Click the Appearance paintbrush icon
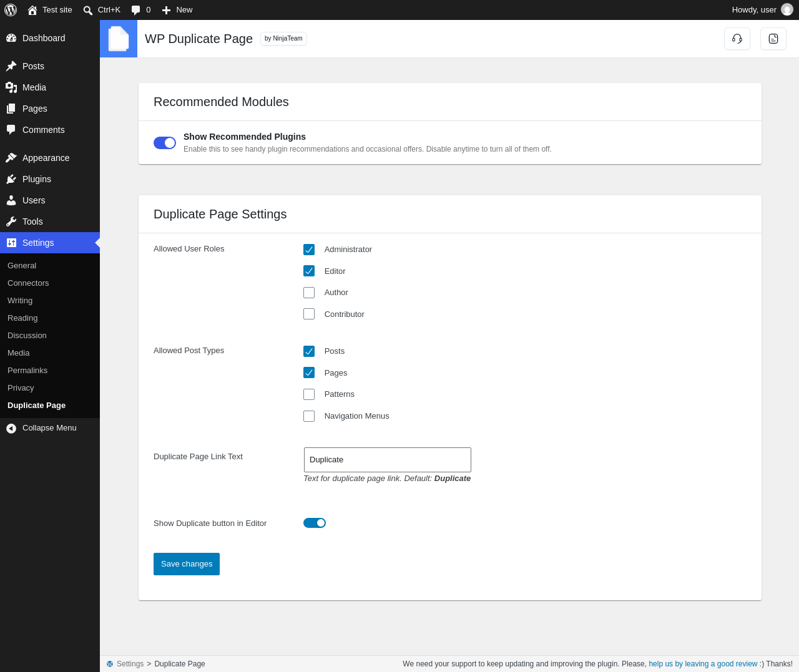The width and height of the screenshot is (799, 672). tap(11, 158)
